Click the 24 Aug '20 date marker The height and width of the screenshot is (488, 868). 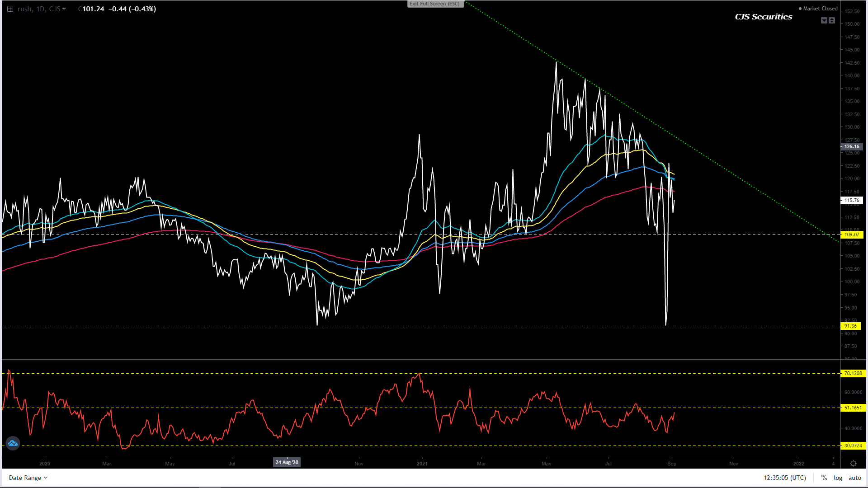[287, 462]
